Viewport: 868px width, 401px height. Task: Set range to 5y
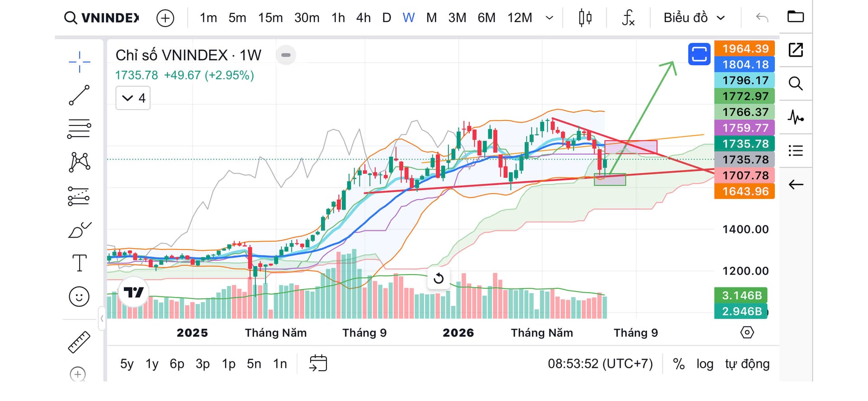[127, 364]
